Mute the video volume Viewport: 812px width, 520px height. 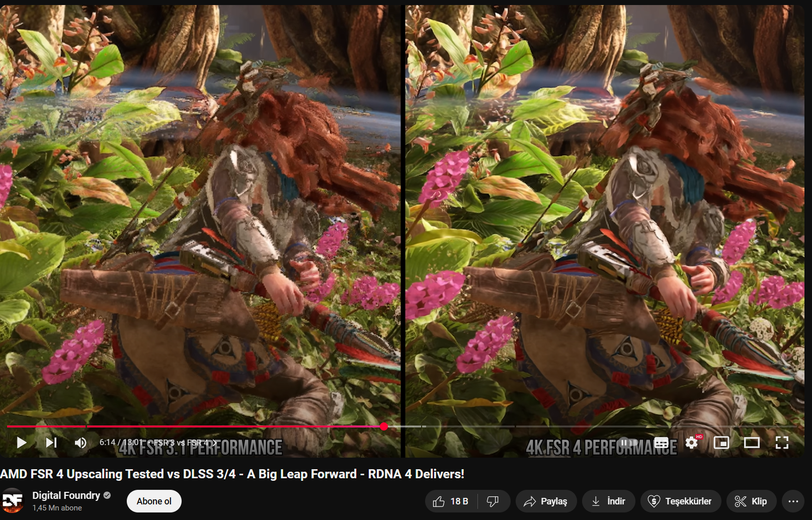(80, 443)
